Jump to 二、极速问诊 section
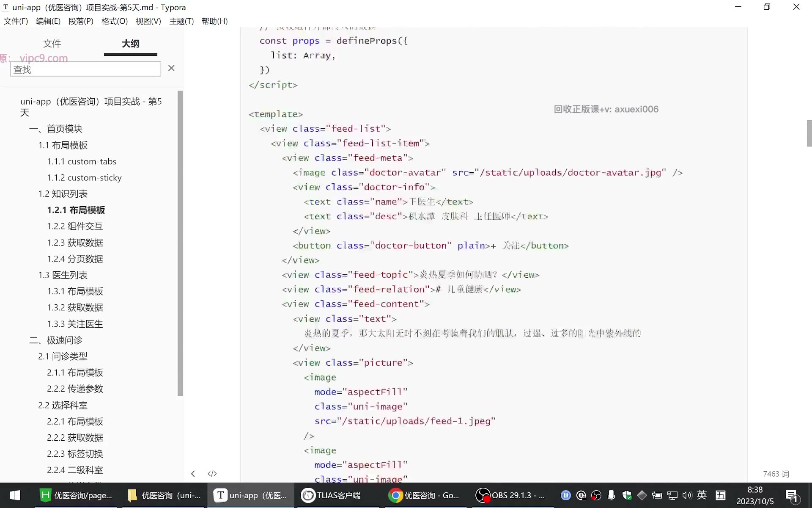Image resolution: width=812 pixels, height=508 pixels. tap(56, 340)
